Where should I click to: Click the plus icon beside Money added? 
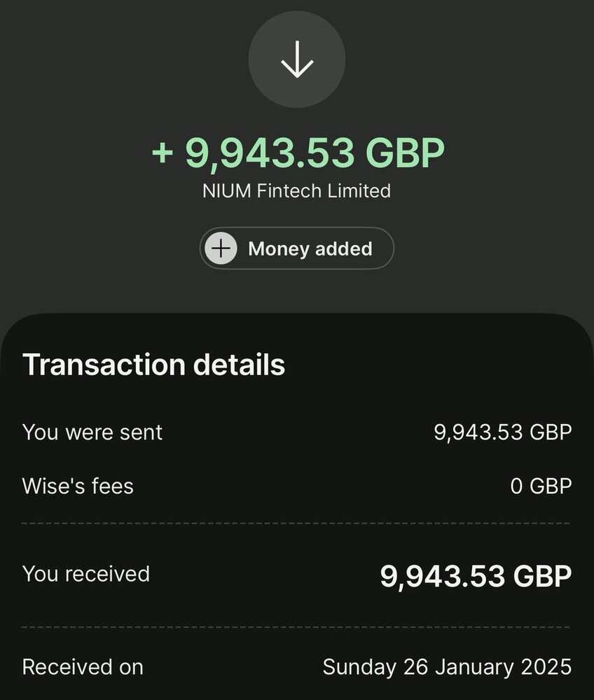(x=221, y=248)
